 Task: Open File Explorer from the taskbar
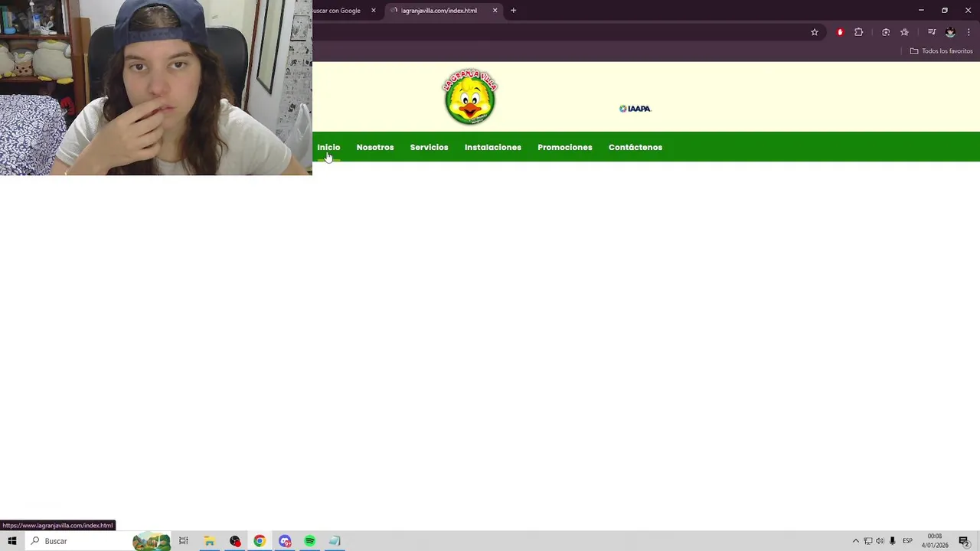(209, 541)
